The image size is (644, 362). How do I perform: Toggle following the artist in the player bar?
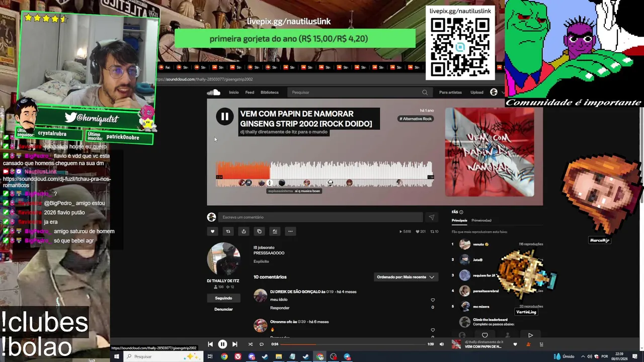(528, 344)
